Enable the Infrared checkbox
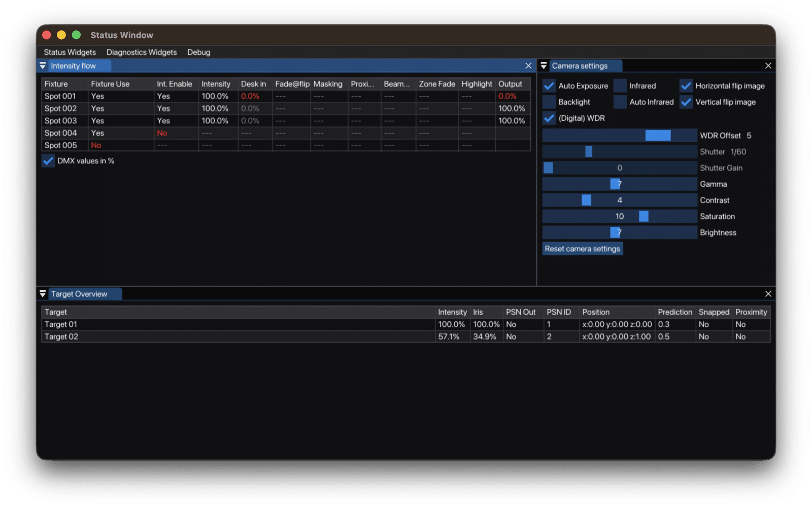Image resolution: width=812 pixels, height=508 pixels. coord(620,86)
